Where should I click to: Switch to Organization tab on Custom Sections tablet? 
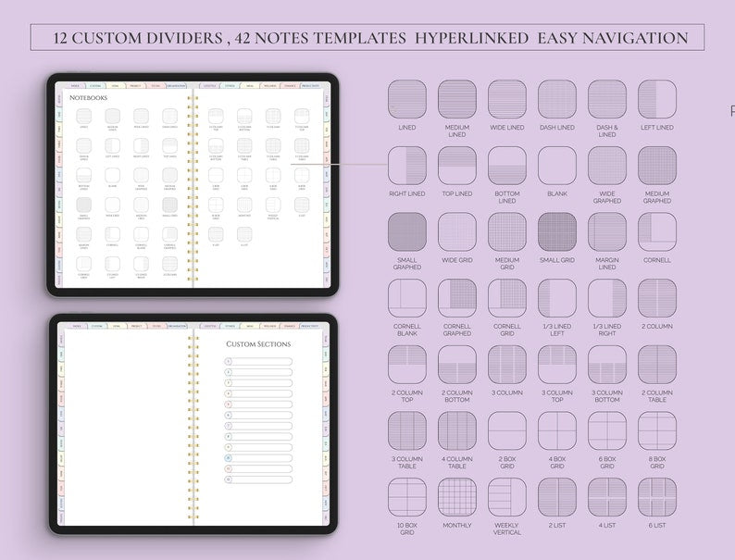coord(177,326)
